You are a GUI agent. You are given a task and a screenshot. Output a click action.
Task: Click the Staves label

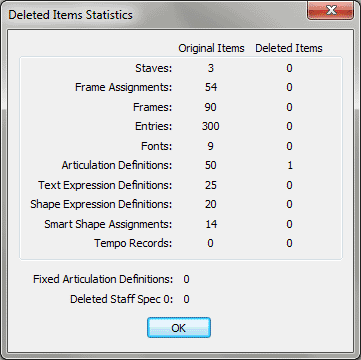(x=154, y=68)
